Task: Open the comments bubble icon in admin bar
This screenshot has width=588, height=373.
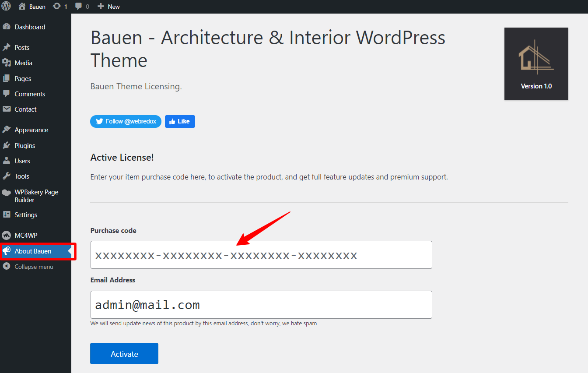Action: (x=78, y=7)
